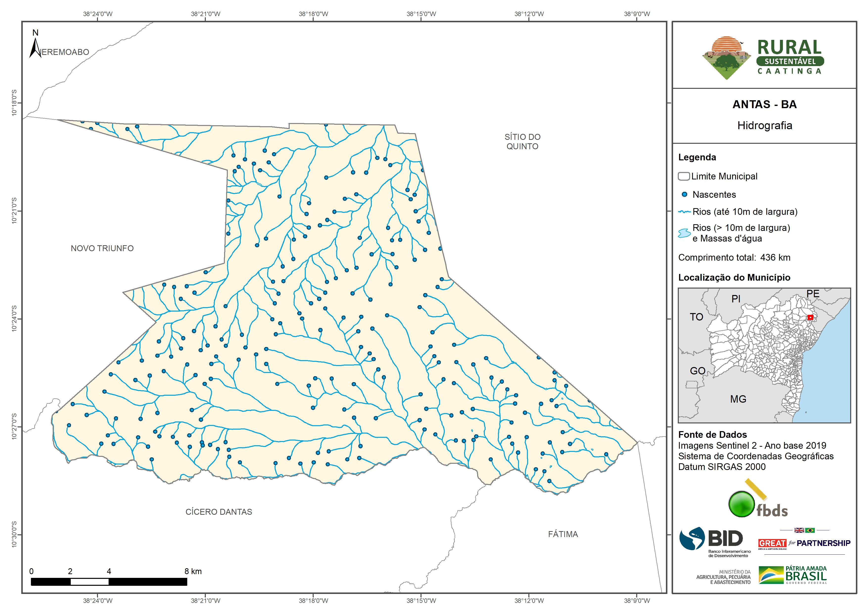868x614 pixels.
Task: Click the NOVO TRIUNFO municipality label
Action: pyautogui.click(x=102, y=248)
